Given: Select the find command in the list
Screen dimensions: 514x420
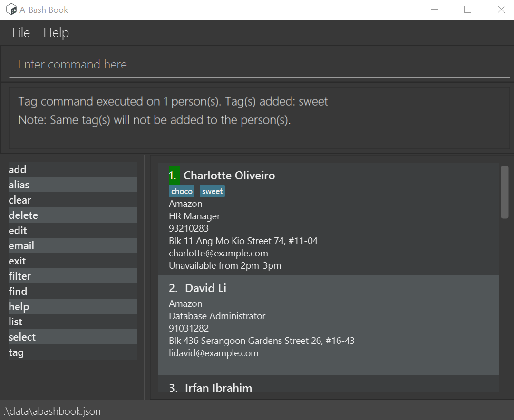Looking at the screenshot, I should [x=72, y=291].
